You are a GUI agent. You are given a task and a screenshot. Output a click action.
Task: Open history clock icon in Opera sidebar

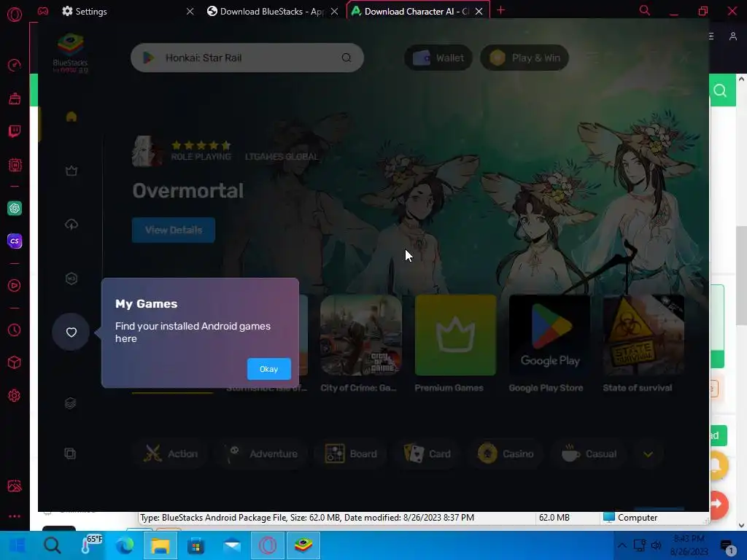pos(15,330)
